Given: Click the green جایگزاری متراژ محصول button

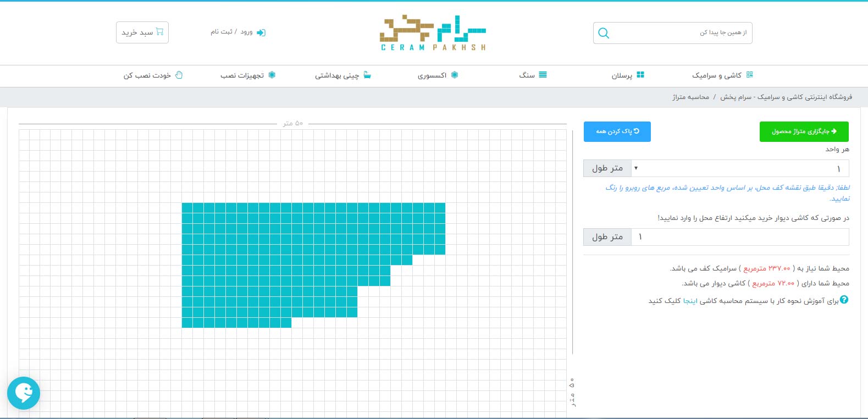Looking at the screenshot, I should click(x=804, y=131).
